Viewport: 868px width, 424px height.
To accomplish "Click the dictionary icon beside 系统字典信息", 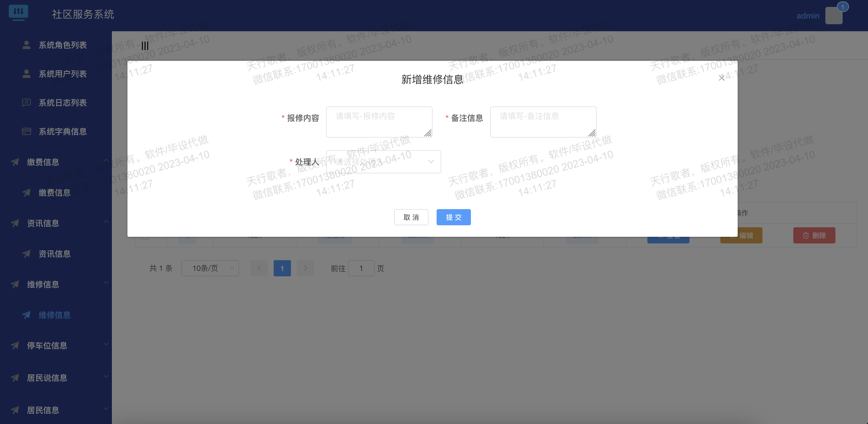I will click(x=27, y=132).
